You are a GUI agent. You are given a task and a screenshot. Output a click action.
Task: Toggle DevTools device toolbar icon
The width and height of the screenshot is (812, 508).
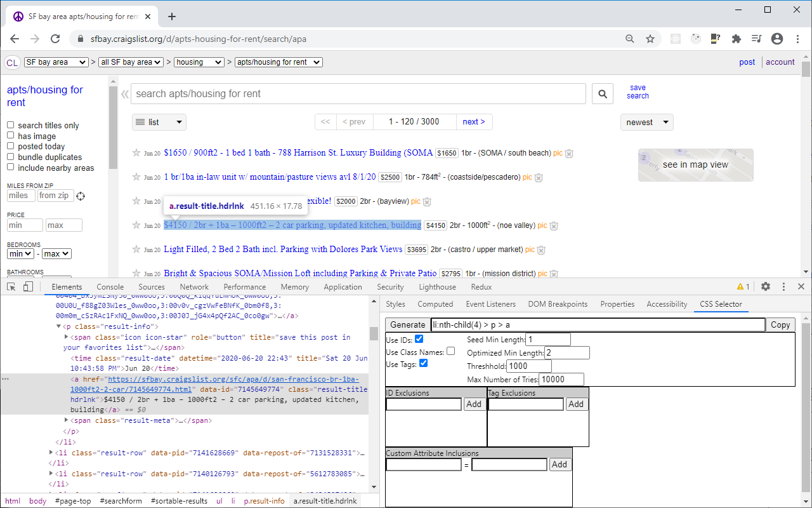(x=28, y=287)
